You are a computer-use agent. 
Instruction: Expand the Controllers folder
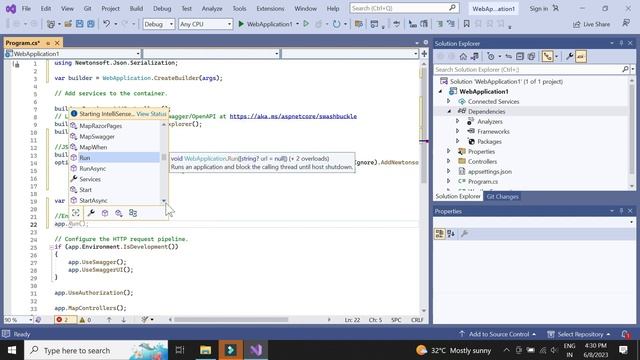[x=449, y=161]
